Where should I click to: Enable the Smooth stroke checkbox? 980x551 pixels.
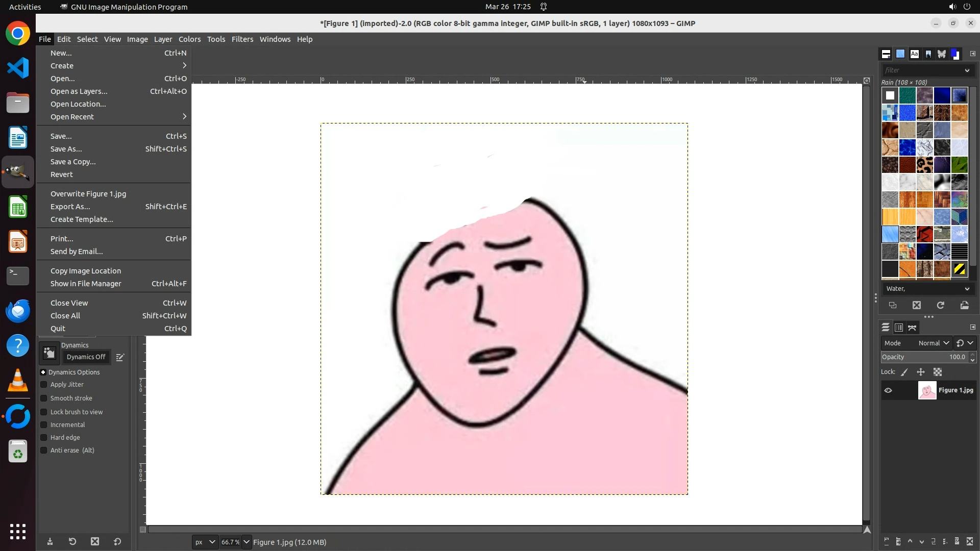(44, 398)
